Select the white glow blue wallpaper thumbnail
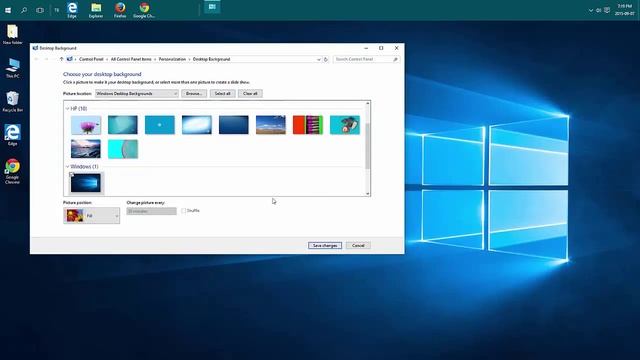 [x=197, y=125]
